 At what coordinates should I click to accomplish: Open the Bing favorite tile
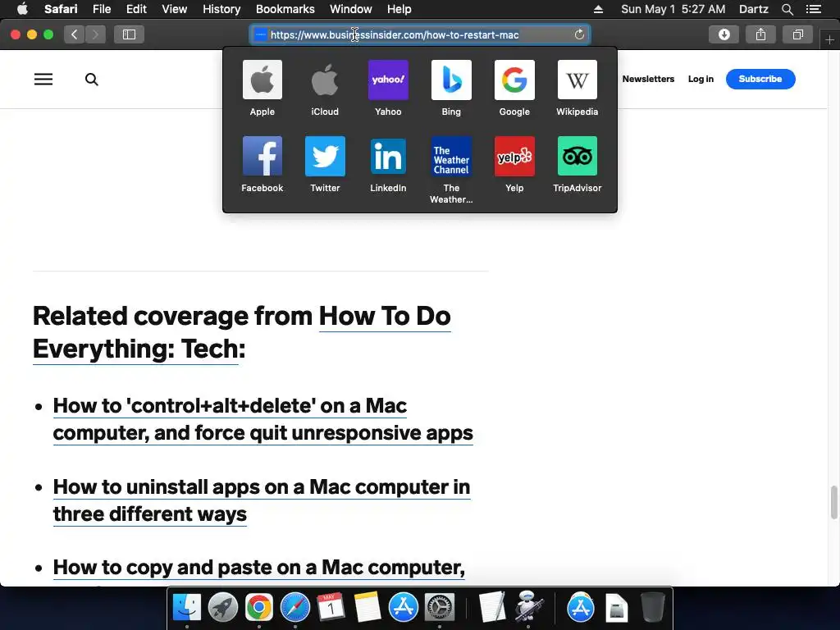click(451, 89)
